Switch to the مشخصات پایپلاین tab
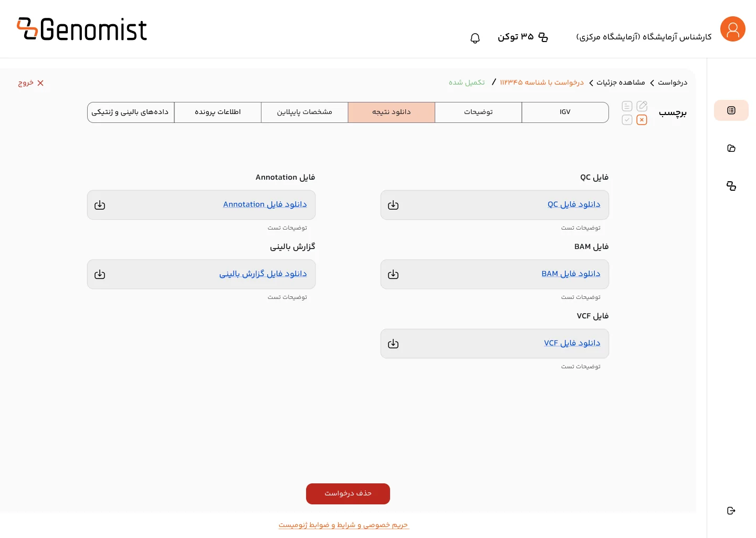This screenshot has width=756, height=538. coord(304,112)
